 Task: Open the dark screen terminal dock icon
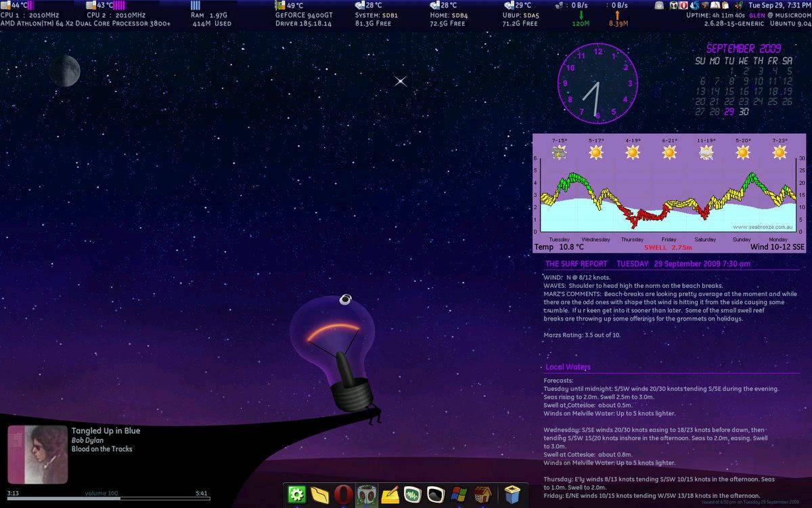point(436,494)
